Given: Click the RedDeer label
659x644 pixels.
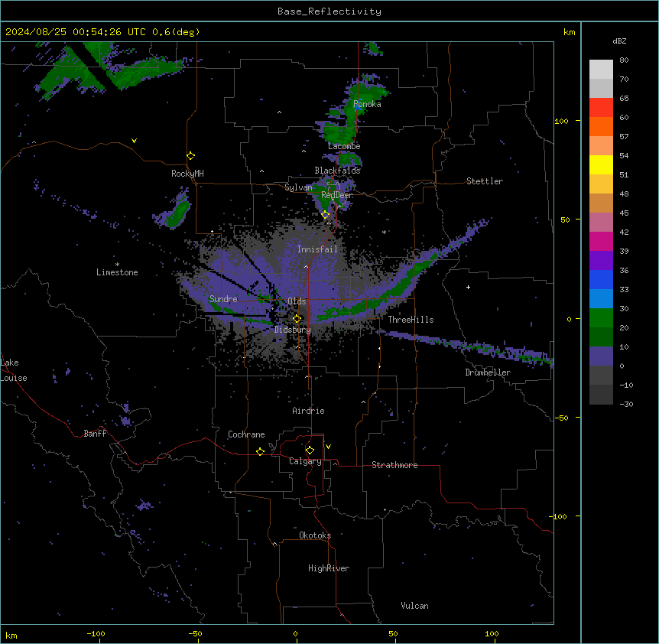Looking at the screenshot, I should click(x=337, y=195).
